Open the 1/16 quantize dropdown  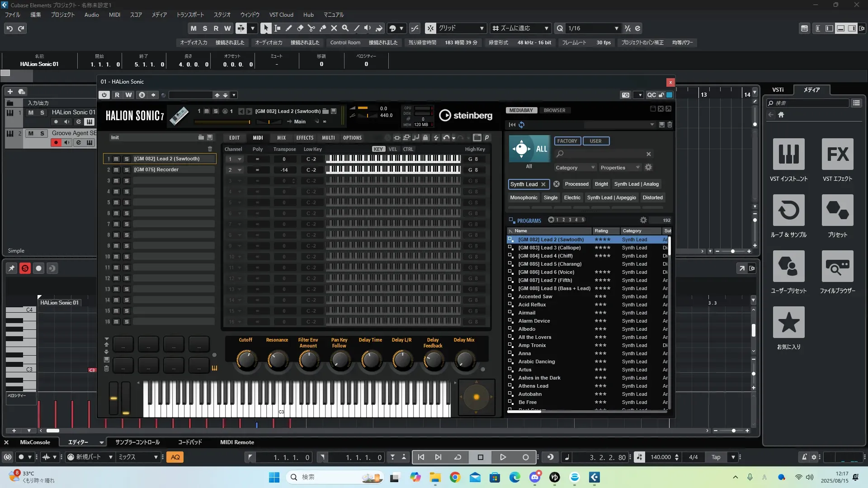(x=616, y=28)
